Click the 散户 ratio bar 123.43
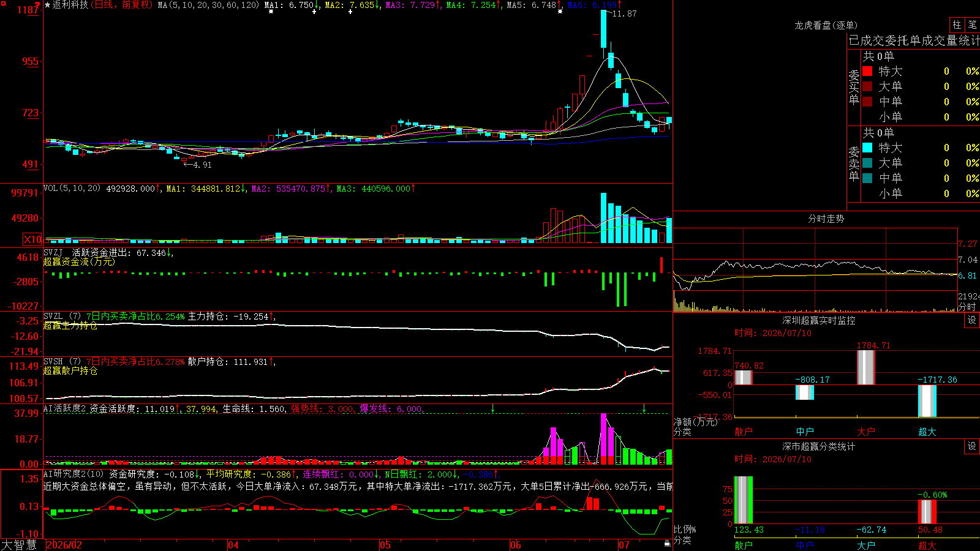The image size is (980, 551). pyautogui.click(x=744, y=500)
